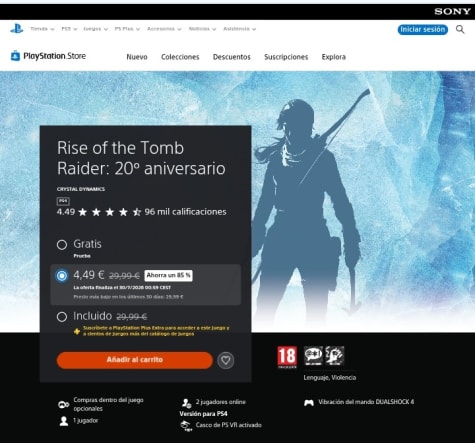Click the Versión para PS4 text
475x443 pixels.
(203, 414)
